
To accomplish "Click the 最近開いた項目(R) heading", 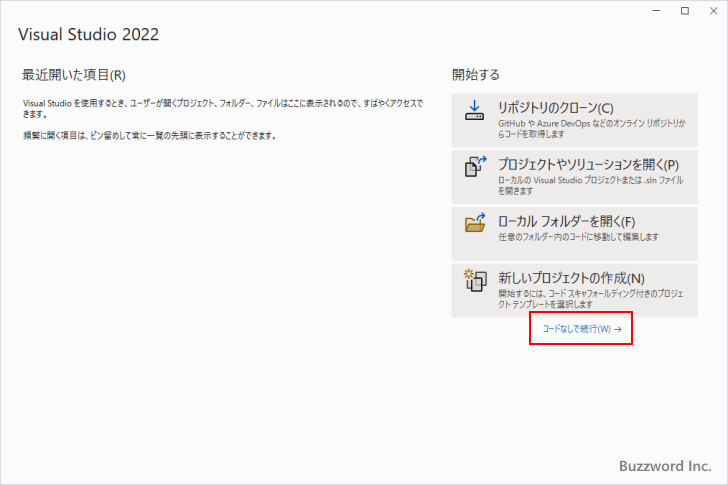I will coord(74,75).
